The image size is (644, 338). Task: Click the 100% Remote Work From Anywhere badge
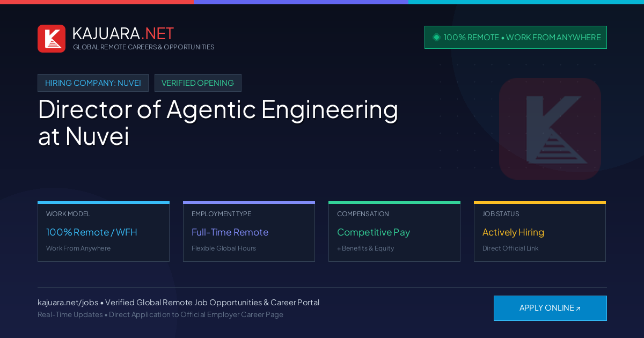(x=516, y=38)
